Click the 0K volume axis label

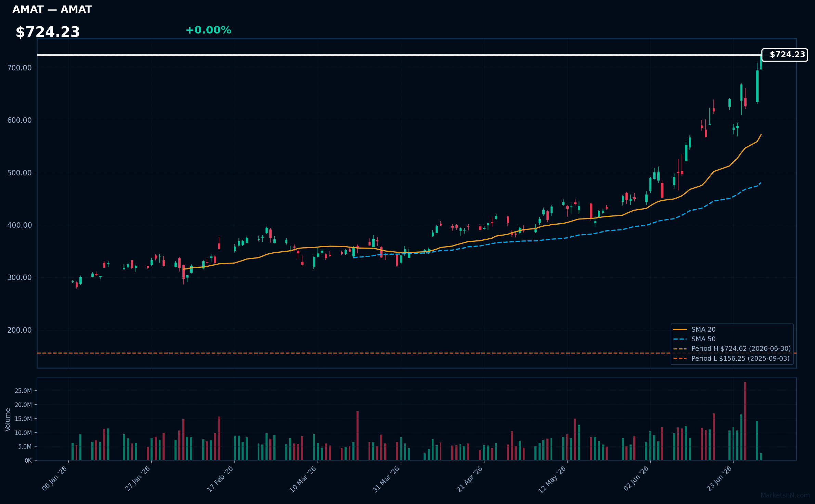pos(28,461)
